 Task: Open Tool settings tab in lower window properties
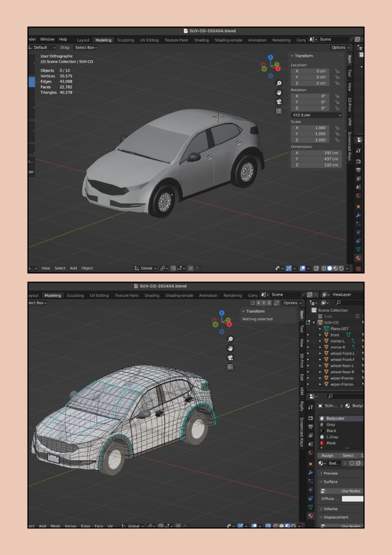coord(310,408)
